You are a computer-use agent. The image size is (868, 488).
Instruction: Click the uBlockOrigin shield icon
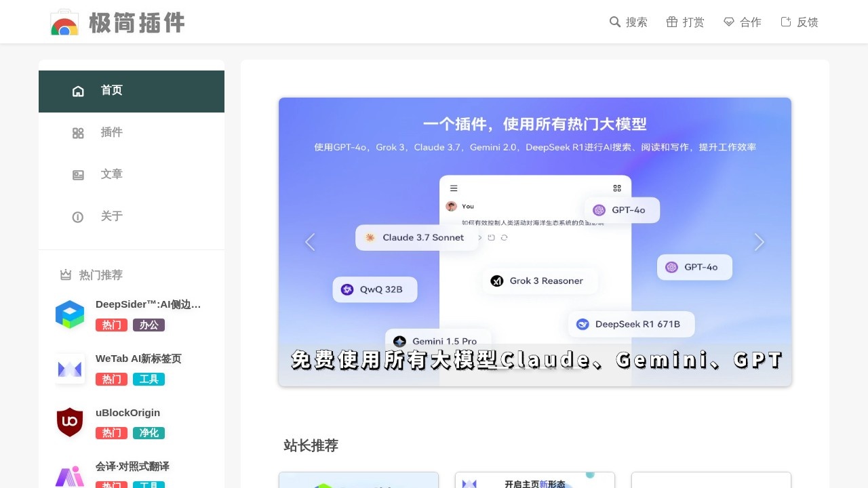pyautogui.click(x=70, y=422)
